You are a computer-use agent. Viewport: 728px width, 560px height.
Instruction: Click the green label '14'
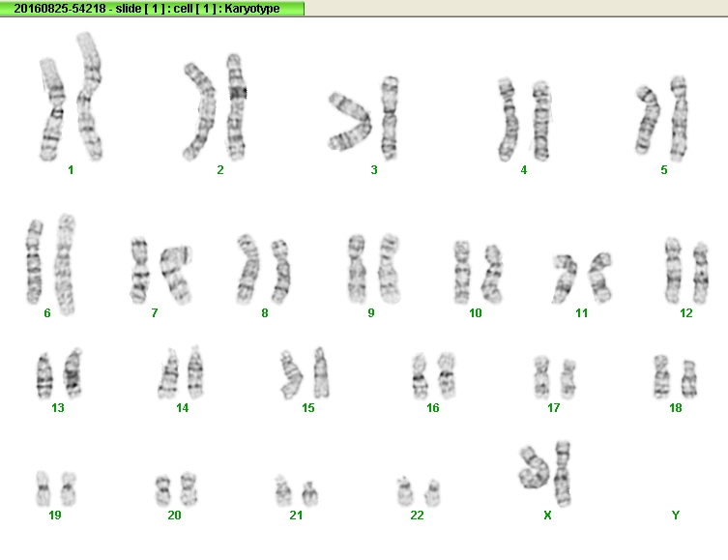pyautogui.click(x=183, y=408)
